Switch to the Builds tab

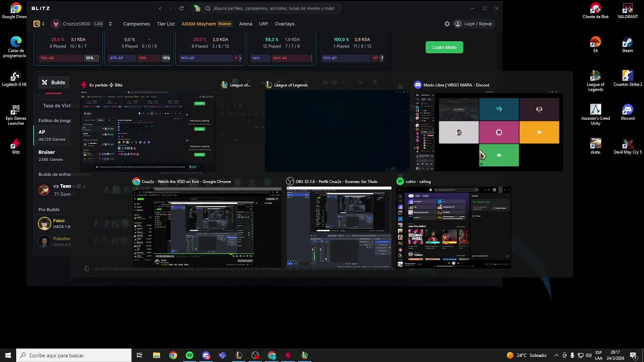click(x=53, y=82)
